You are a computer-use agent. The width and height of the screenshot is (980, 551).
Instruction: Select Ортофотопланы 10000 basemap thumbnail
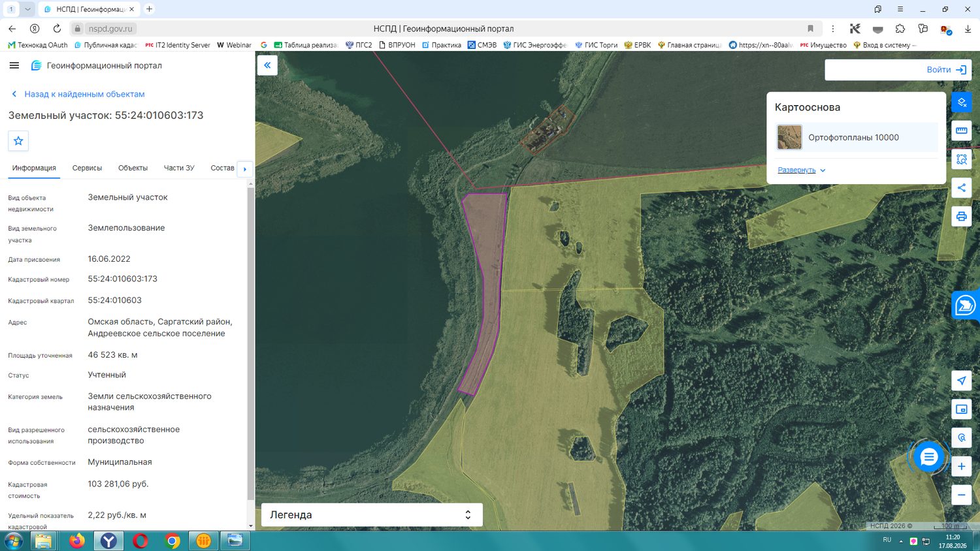point(789,137)
